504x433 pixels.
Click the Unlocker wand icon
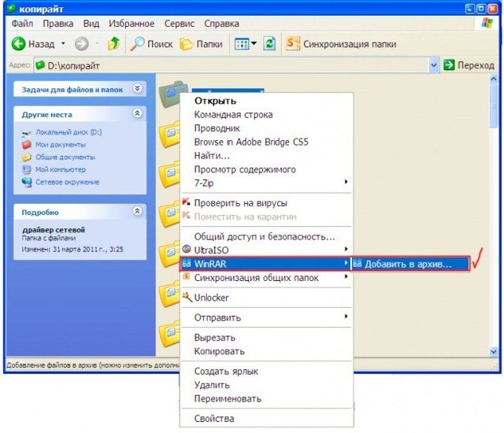pos(187,297)
